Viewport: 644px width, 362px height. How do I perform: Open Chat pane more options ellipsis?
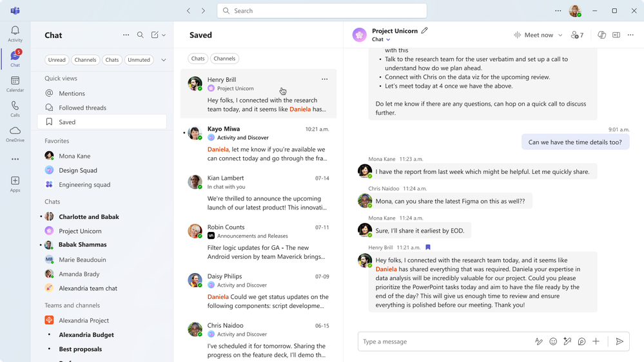[126, 35]
